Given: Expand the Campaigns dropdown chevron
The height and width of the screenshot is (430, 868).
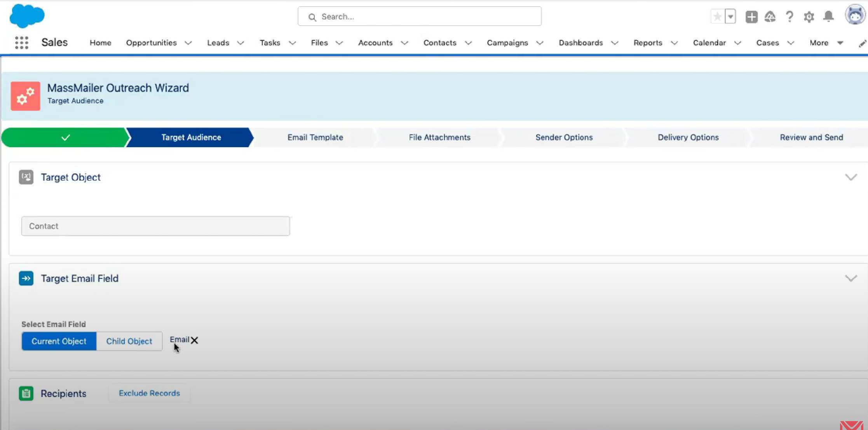Looking at the screenshot, I should click(540, 43).
